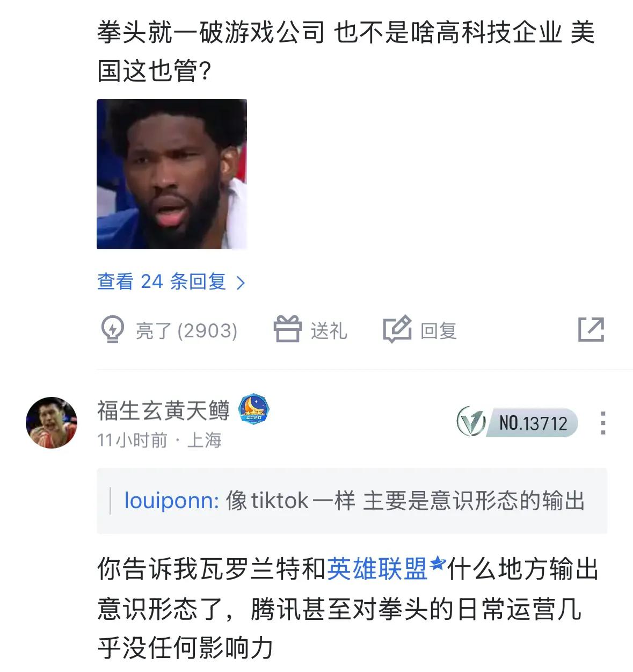Tap username 福生玄黄天鳟

[163, 410]
